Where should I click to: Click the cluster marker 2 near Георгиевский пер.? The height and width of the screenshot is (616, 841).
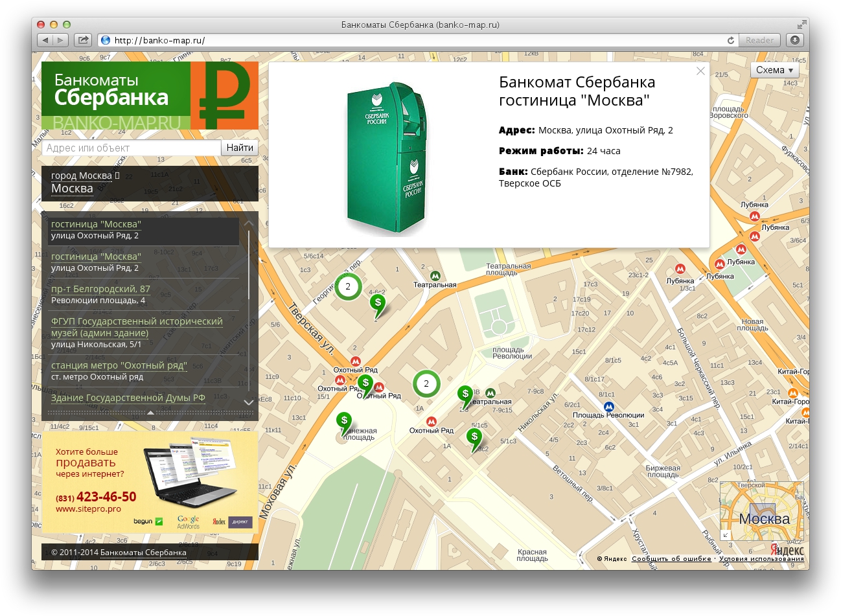pyautogui.click(x=348, y=286)
